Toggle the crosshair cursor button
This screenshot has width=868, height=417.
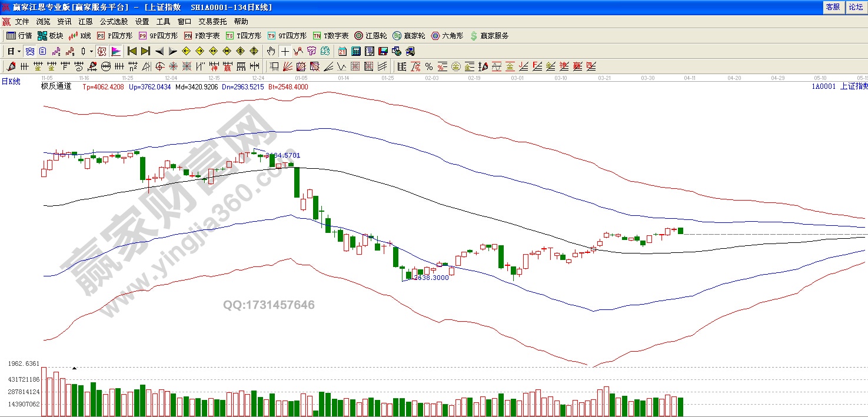tap(285, 51)
